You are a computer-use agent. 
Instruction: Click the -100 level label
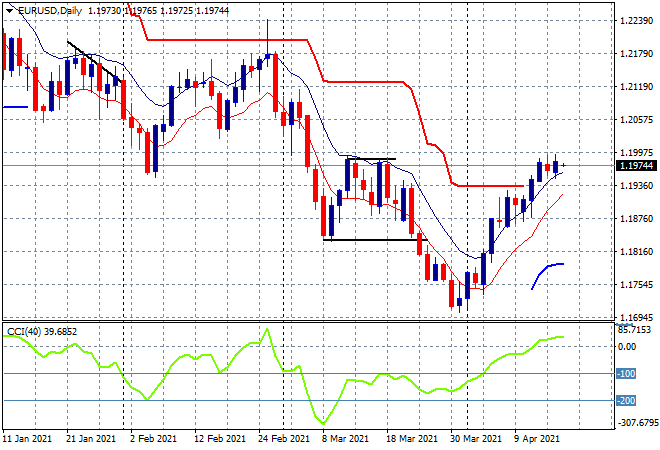tap(626, 373)
